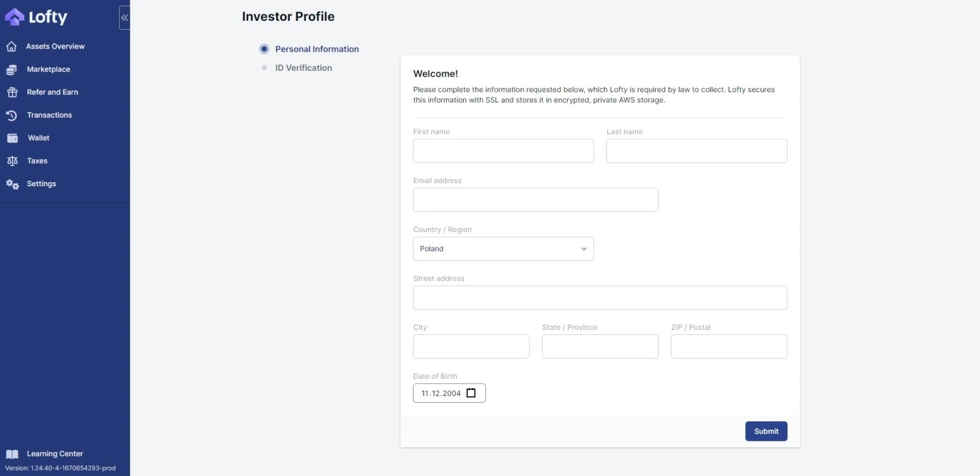Open the date of birth calendar picker

(x=471, y=393)
